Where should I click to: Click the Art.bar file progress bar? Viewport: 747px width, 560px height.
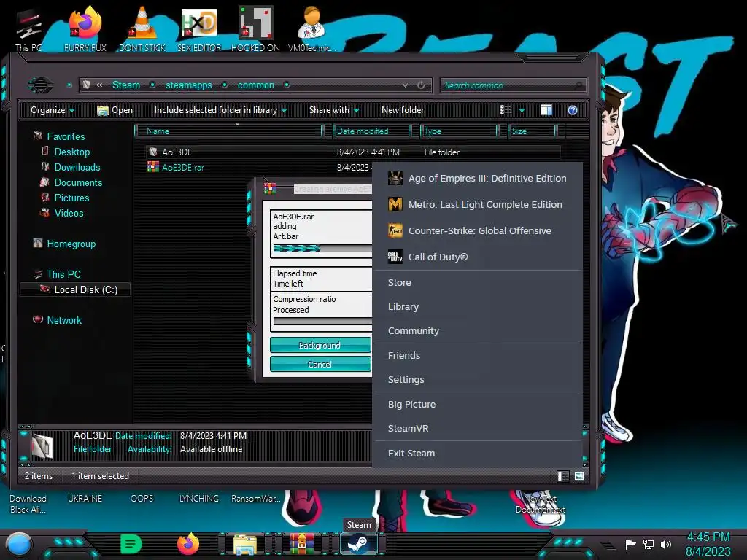pyautogui.click(x=322, y=248)
